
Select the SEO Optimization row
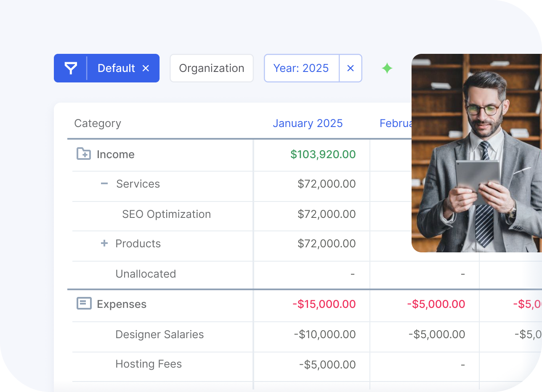[166, 214]
